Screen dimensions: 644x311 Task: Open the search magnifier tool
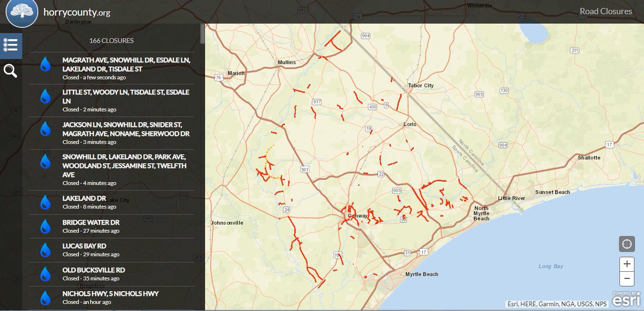11,71
